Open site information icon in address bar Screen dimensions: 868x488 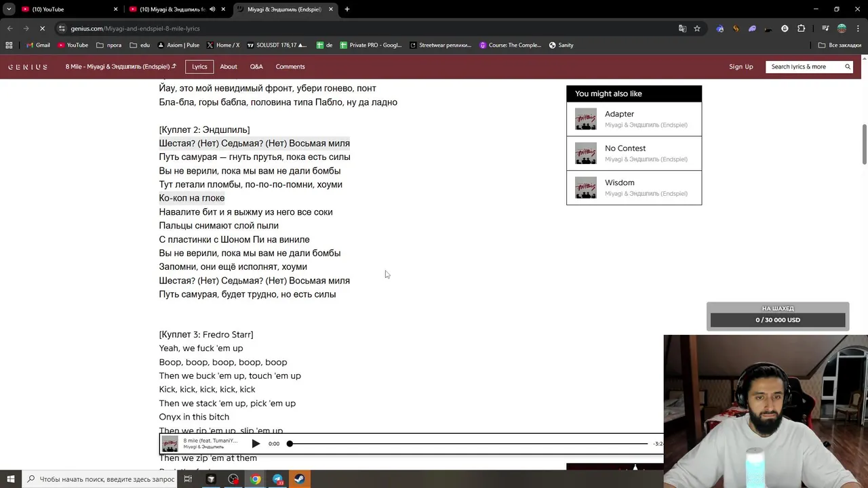(x=62, y=28)
